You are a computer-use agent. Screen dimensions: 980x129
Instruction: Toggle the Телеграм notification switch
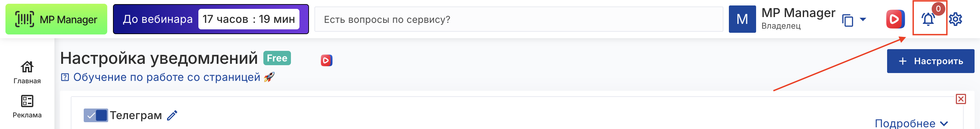pos(96,115)
